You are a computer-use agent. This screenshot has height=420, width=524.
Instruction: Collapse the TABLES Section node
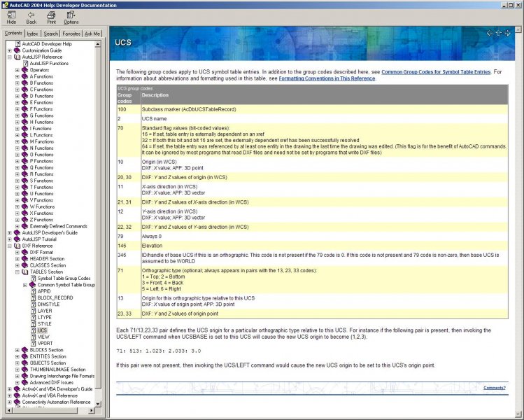point(17,272)
